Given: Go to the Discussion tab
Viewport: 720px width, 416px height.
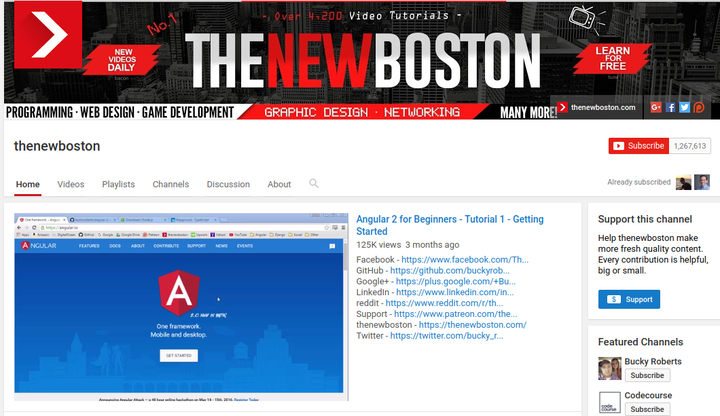Looking at the screenshot, I should tap(228, 184).
